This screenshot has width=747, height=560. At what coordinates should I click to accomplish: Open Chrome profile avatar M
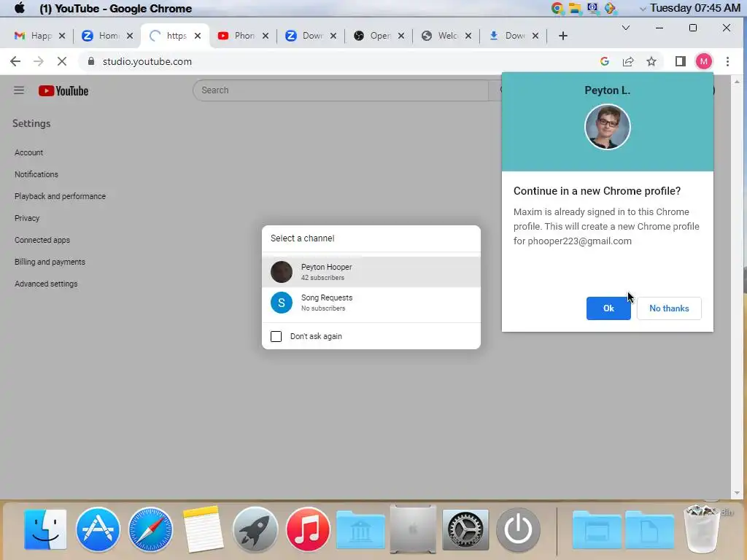point(704,61)
